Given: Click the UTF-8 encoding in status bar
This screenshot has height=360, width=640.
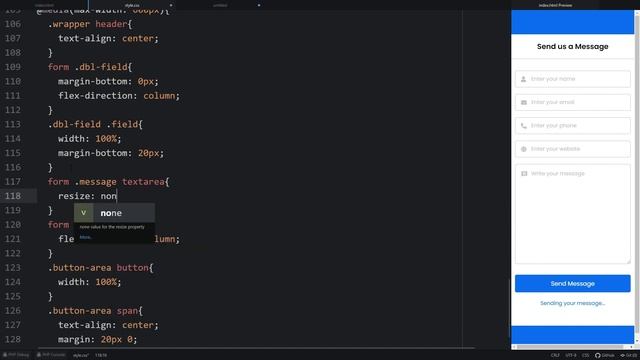Looking at the screenshot, I should tap(571, 355).
